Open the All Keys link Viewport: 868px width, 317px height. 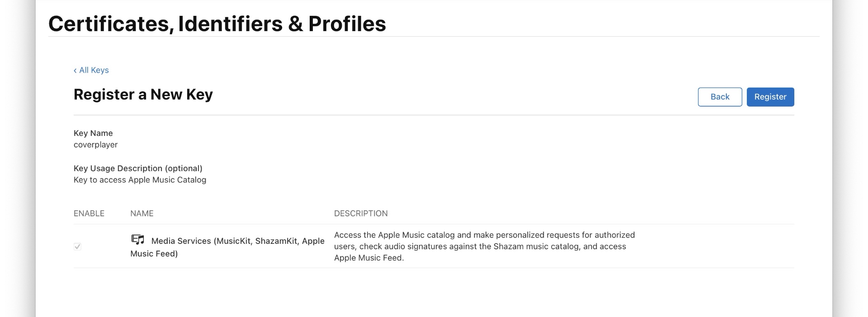tap(94, 70)
